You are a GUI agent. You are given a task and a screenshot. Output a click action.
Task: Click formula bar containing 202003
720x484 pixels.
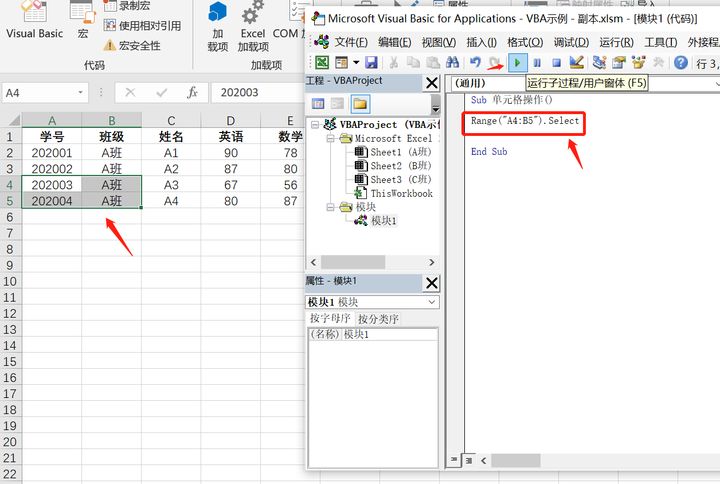click(x=257, y=93)
